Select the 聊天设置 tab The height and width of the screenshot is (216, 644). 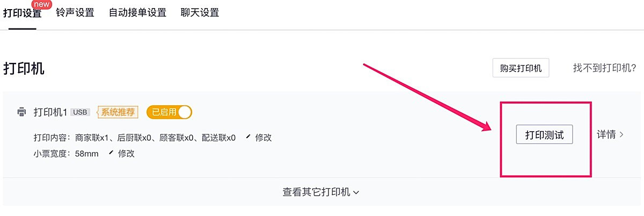coord(200,12)
